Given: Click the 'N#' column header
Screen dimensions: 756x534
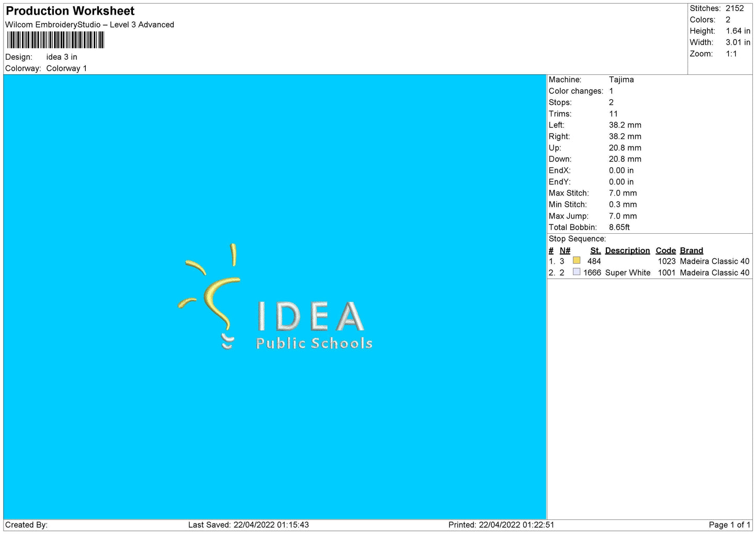Looking at the screenshot, I should point(565,251).
